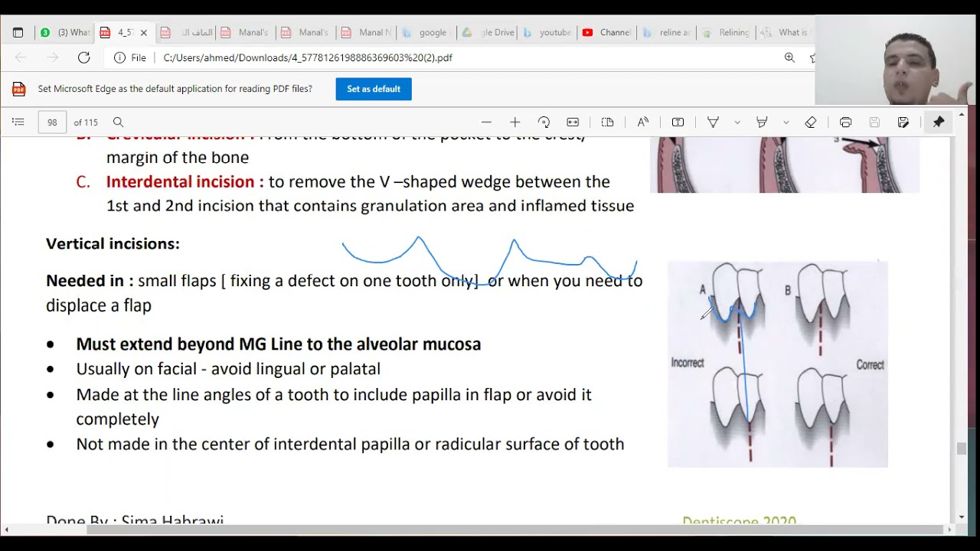
Task: Select the Highlight tool
Action: pos(762,122)
